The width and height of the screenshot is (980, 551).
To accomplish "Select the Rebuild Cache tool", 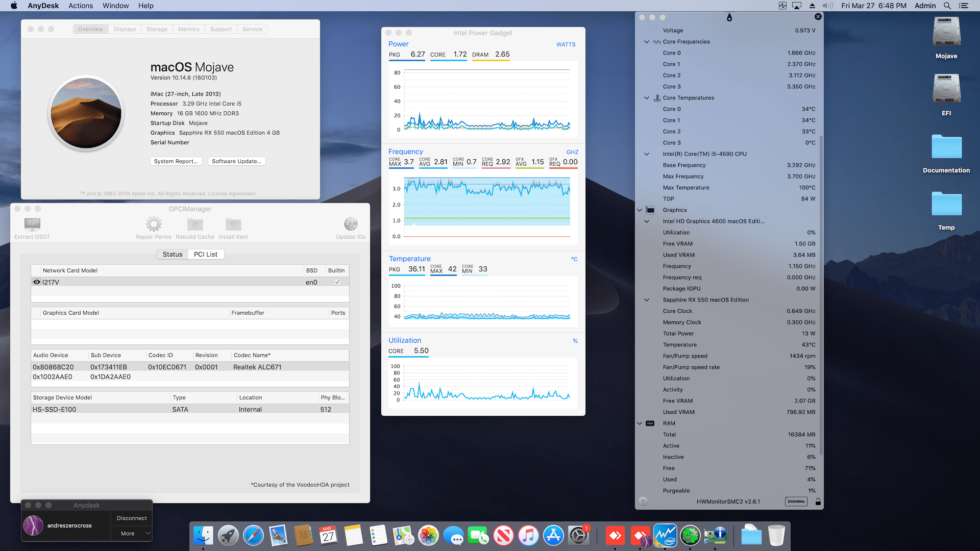I will (x=195, y=224).
